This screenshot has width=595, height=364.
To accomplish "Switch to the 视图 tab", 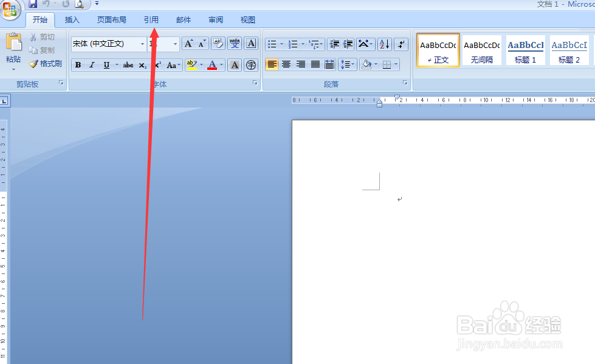I will [x=248, y=19].
